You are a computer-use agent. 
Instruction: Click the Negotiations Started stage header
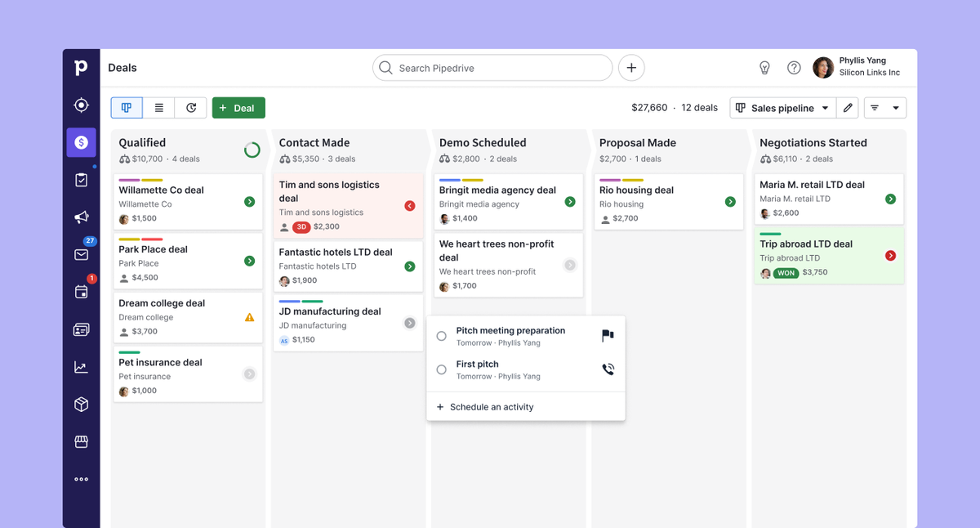(x=813, y=142)
